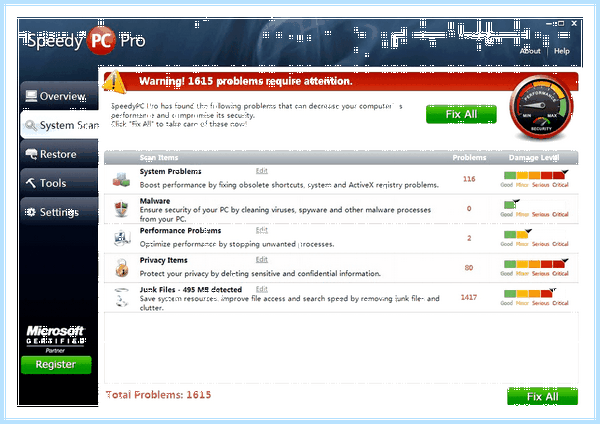Image resolution: width=600 pixels, height=424 pixels.
Task: Click the Total Problems: 1615 text
Action: click(x=158, y=395)
